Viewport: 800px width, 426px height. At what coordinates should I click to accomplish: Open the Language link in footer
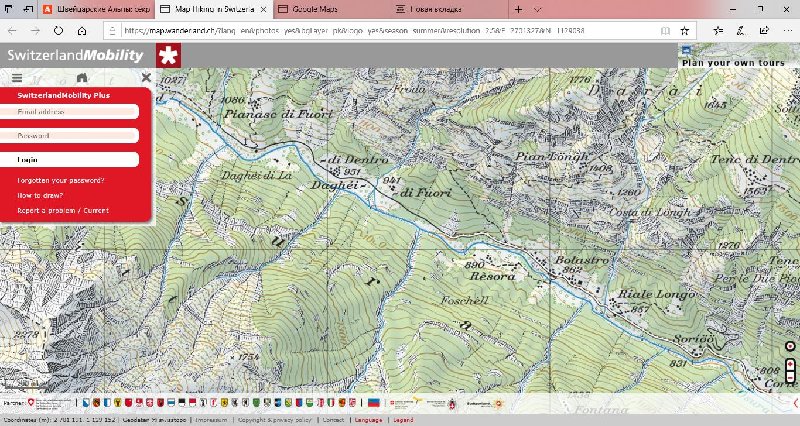[368, 420]
